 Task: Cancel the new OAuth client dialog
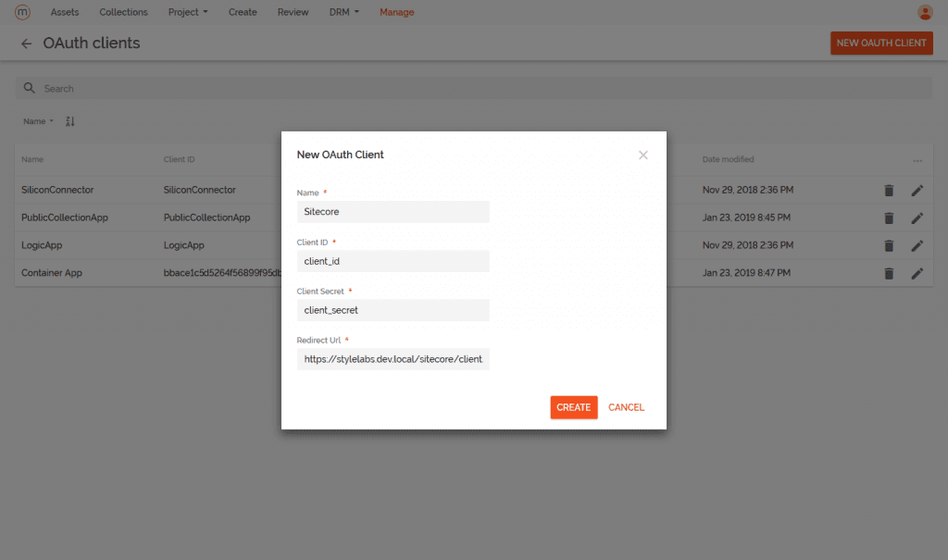click(x=626, y=407)
